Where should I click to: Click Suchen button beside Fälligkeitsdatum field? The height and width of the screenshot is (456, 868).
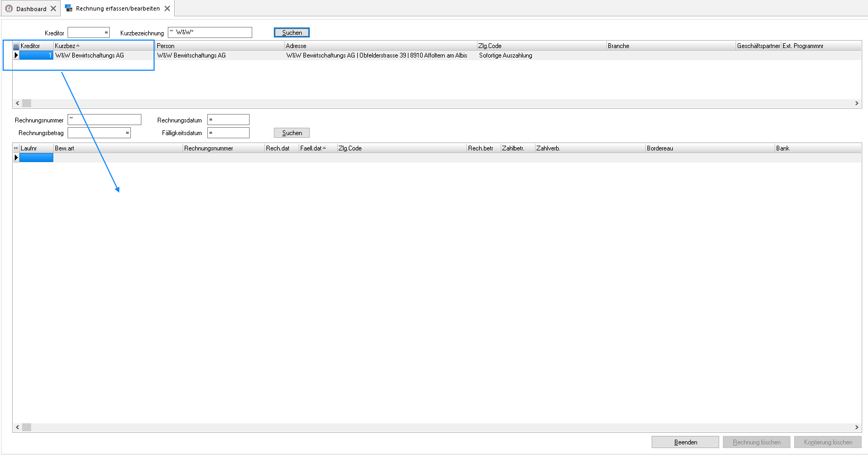tap(292, 133)
